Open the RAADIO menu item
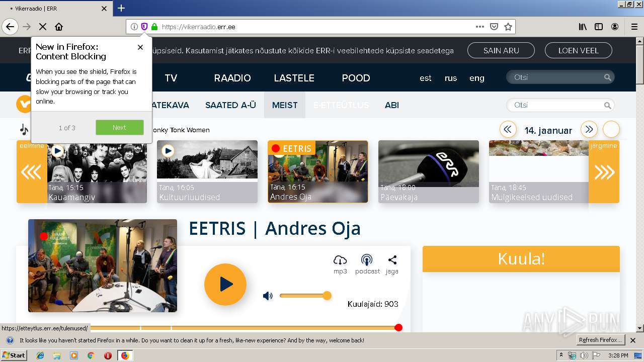Image resolution: width=644 pixels, height=362 pixels. 232,78
